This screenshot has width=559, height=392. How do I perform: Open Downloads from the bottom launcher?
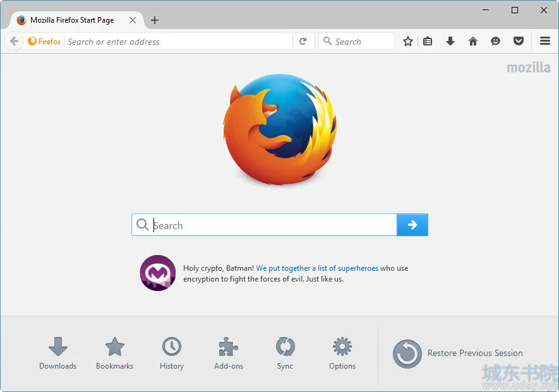click(57, 353)
